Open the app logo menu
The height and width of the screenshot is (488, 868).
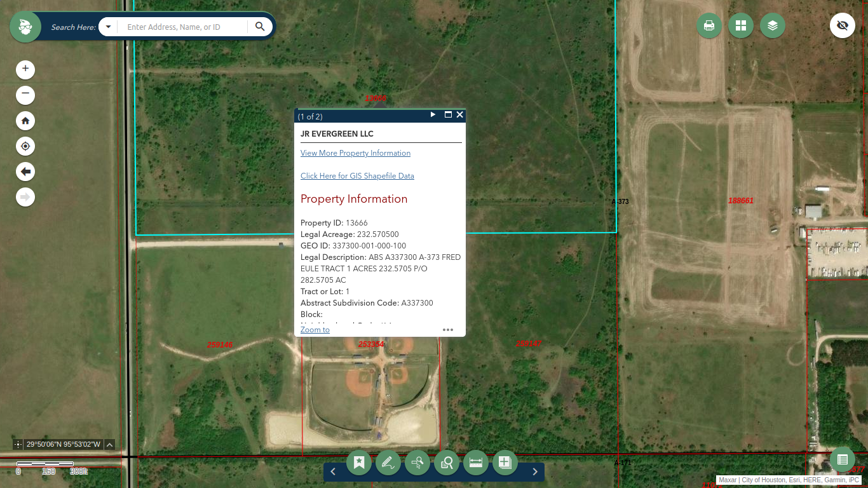tap(25, 27)
